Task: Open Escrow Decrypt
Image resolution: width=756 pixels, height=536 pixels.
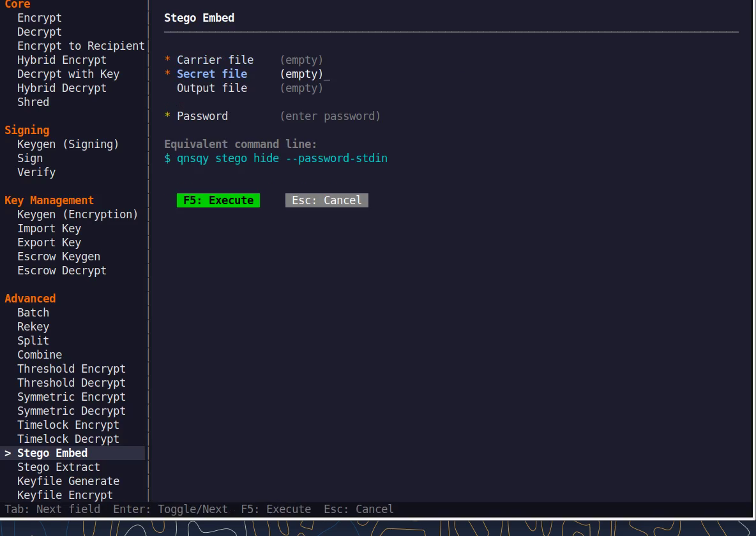Action: click(x=62, y=270)
